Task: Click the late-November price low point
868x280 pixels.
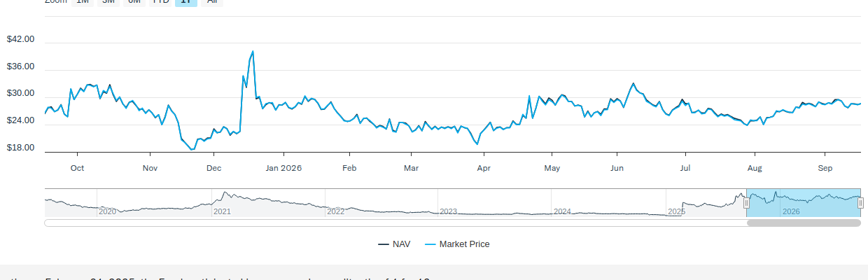Action: tap(192, 149)
